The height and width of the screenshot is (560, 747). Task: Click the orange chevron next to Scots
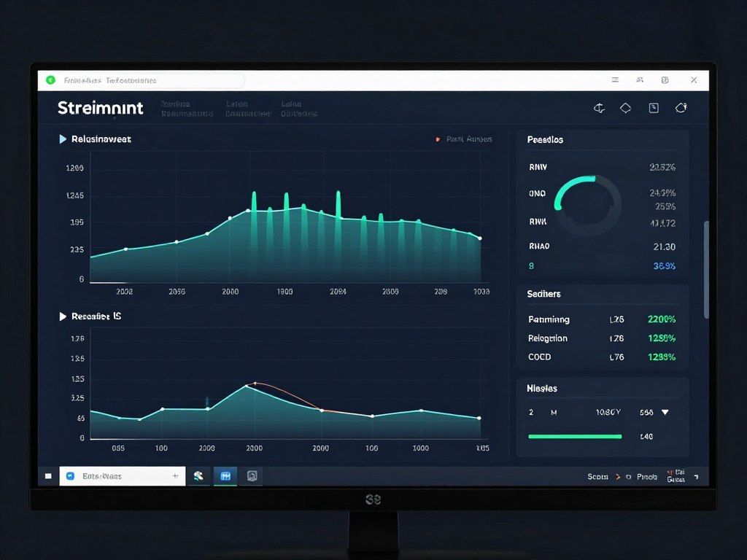(x=618, y=477)
